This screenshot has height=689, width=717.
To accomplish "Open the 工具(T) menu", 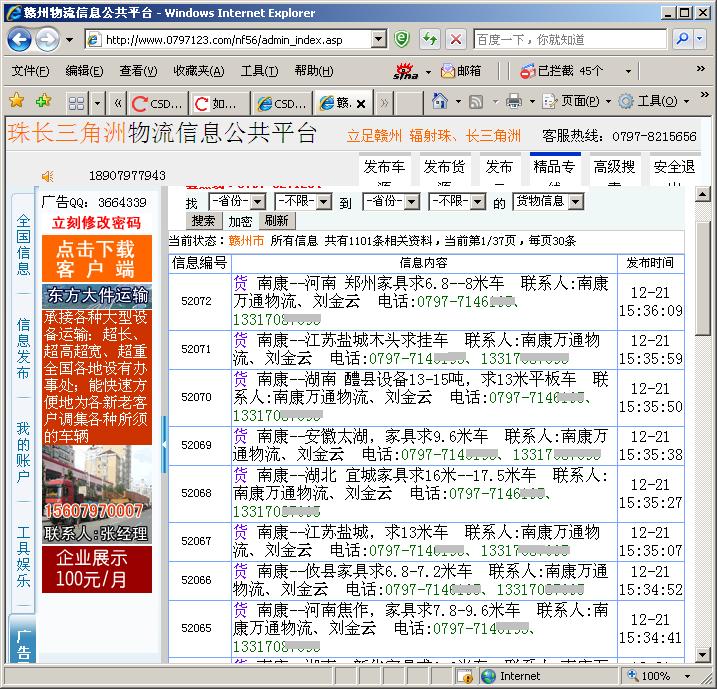I will 259,71.
